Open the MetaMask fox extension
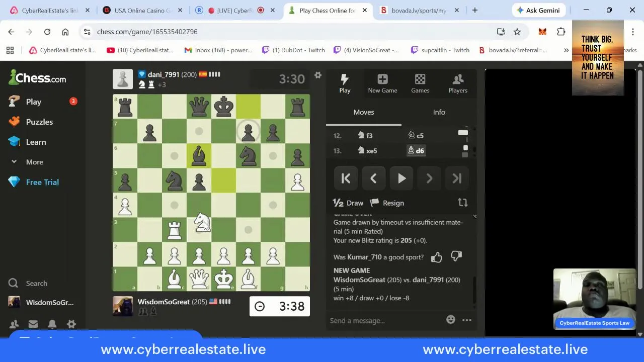Image resolution: width=644 pixels, height=362 pixels. pyautogui.click(x=542, y=32)
